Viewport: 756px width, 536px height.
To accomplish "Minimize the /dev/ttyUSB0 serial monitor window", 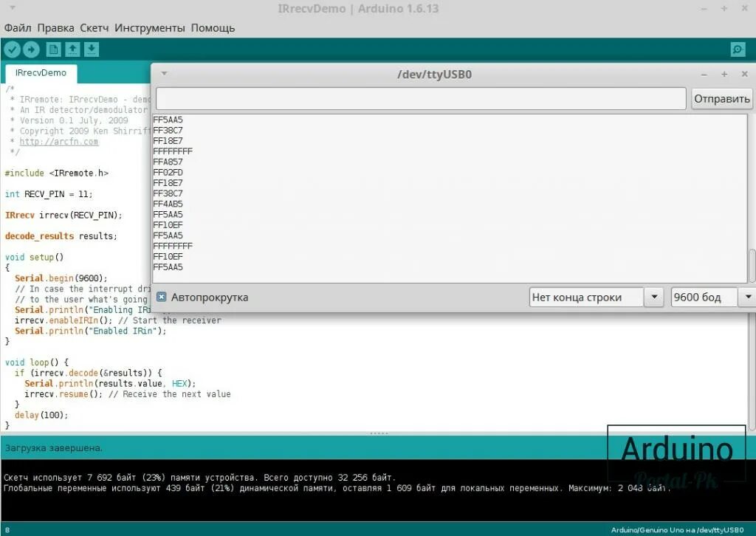I will 704,75.
